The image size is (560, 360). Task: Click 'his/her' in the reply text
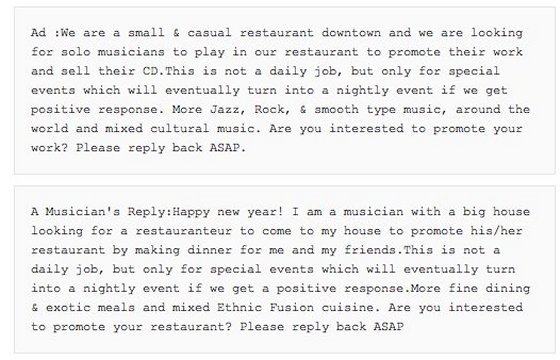496,231
